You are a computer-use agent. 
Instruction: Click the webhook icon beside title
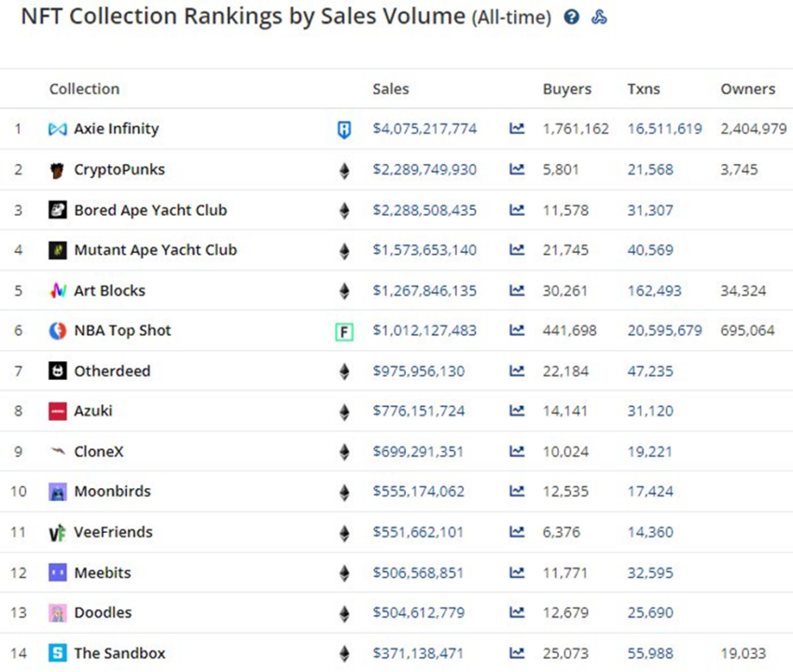coord(599,17)
